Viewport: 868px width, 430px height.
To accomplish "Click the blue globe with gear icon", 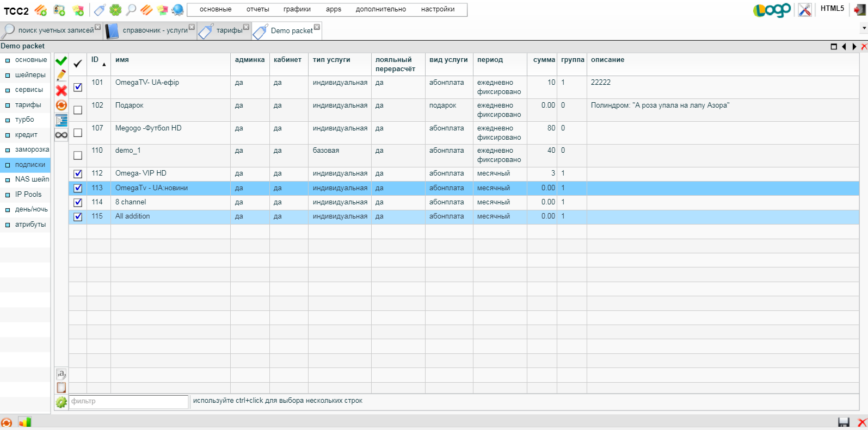I will pyautogui.click(x=177, y=10).
